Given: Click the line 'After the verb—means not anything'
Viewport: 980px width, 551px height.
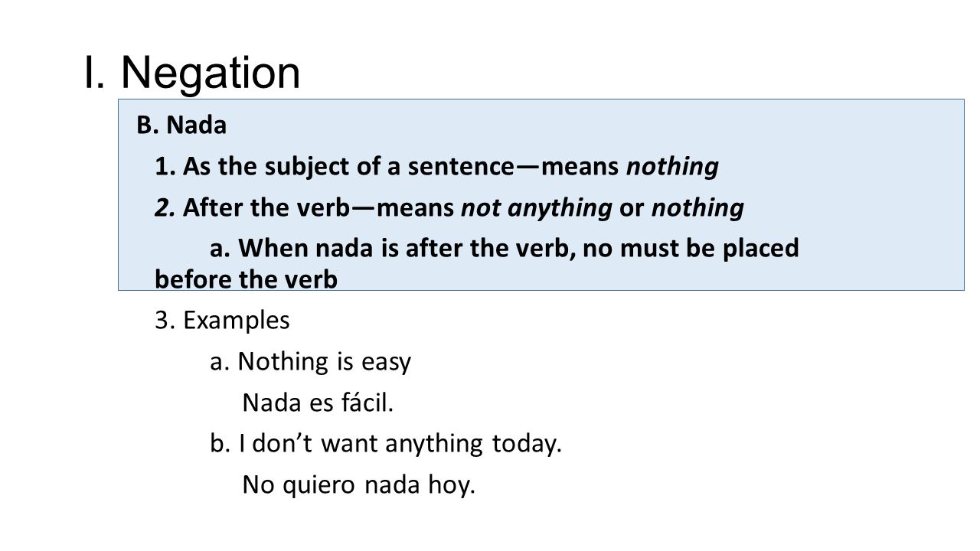Looking at the screenshot, I should click(449, 208).
